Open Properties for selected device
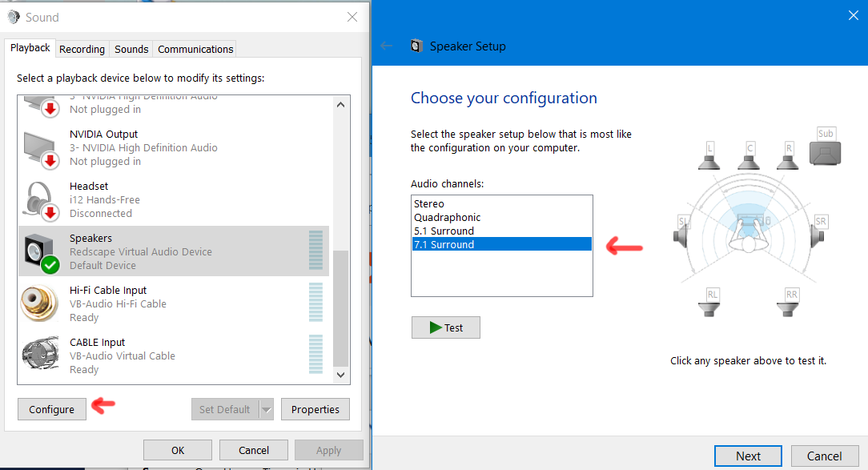 click(x=315, y=409)
